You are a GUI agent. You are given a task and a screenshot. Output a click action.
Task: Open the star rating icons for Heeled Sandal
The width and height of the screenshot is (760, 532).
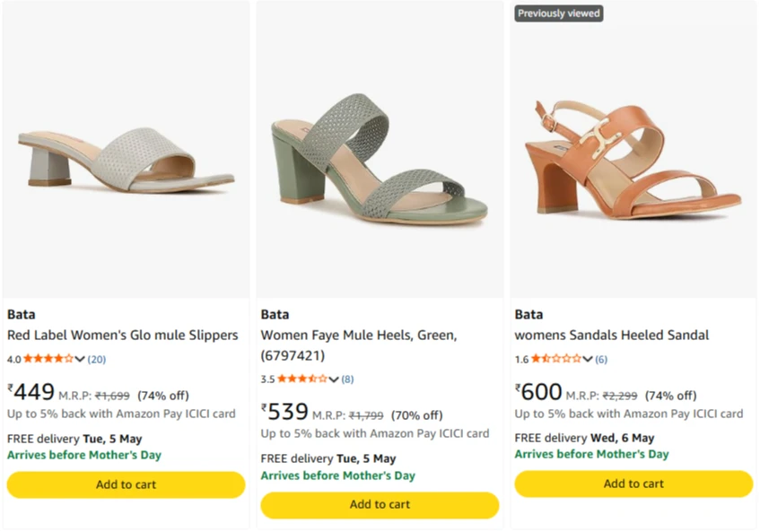click(x=556, y=359)
